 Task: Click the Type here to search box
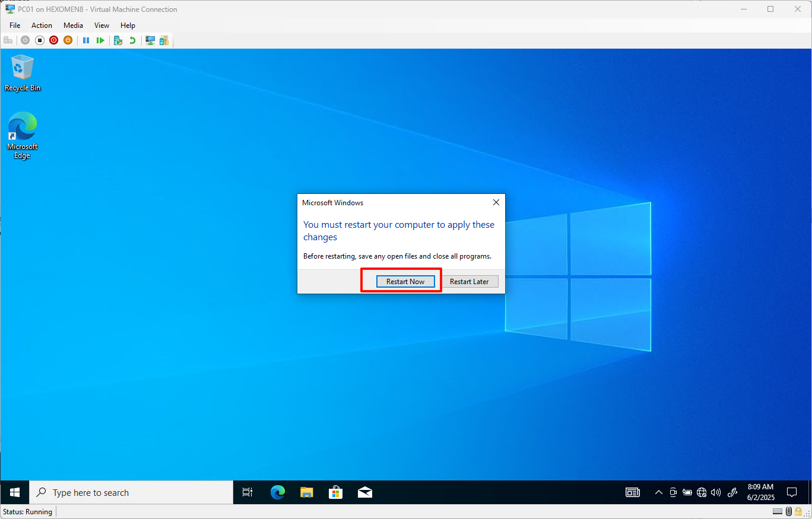point(131,492)
